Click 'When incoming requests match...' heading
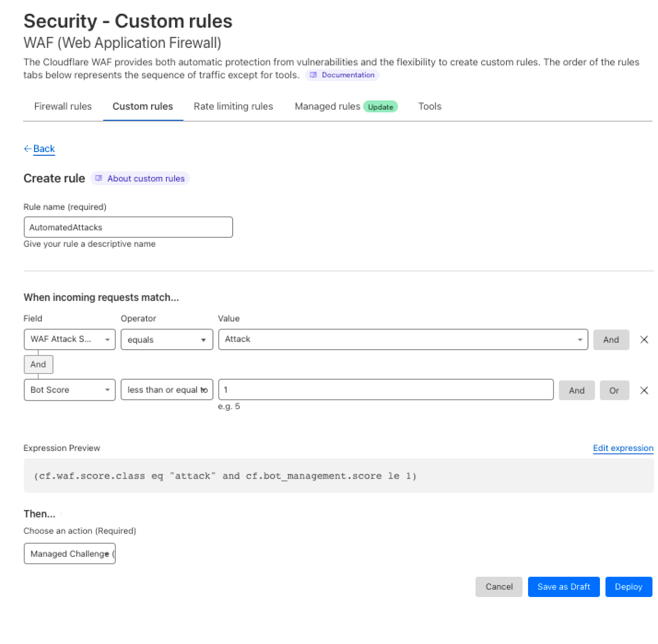 tap(101, 298)
